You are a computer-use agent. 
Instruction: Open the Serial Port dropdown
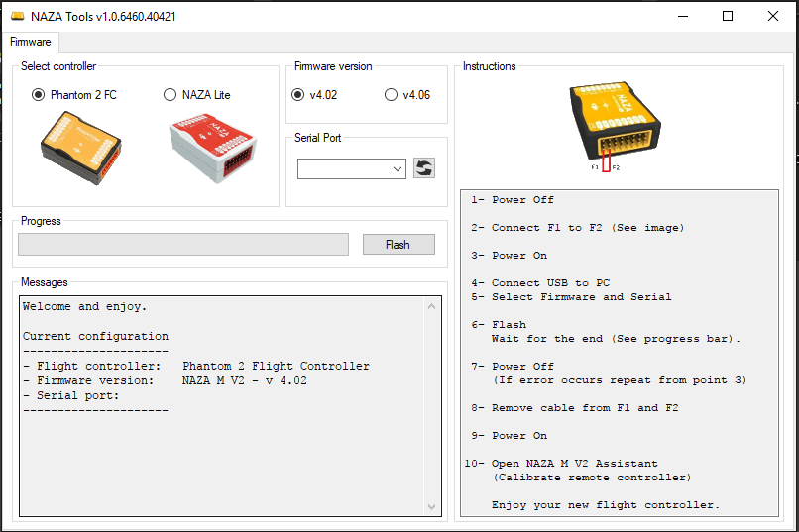pos(352,169)
